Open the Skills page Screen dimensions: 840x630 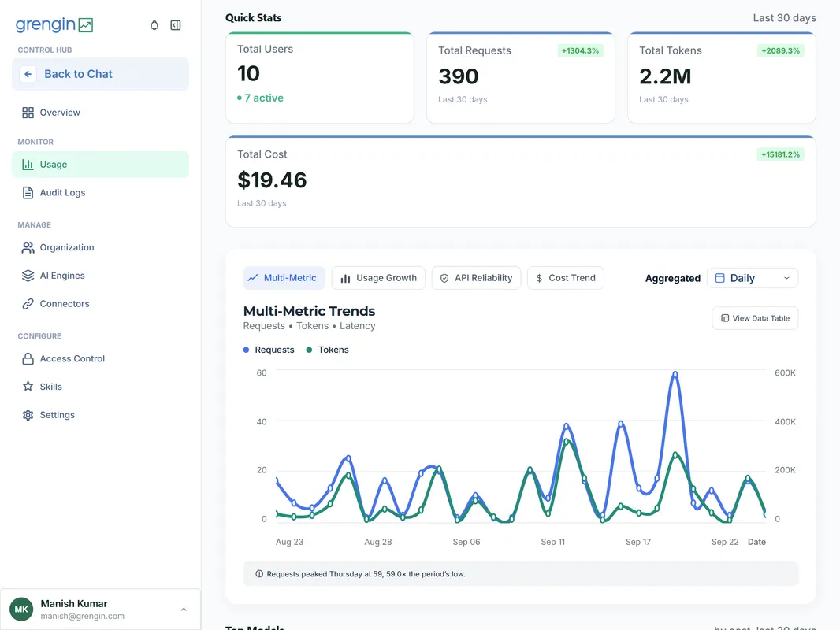coord(100,387)
